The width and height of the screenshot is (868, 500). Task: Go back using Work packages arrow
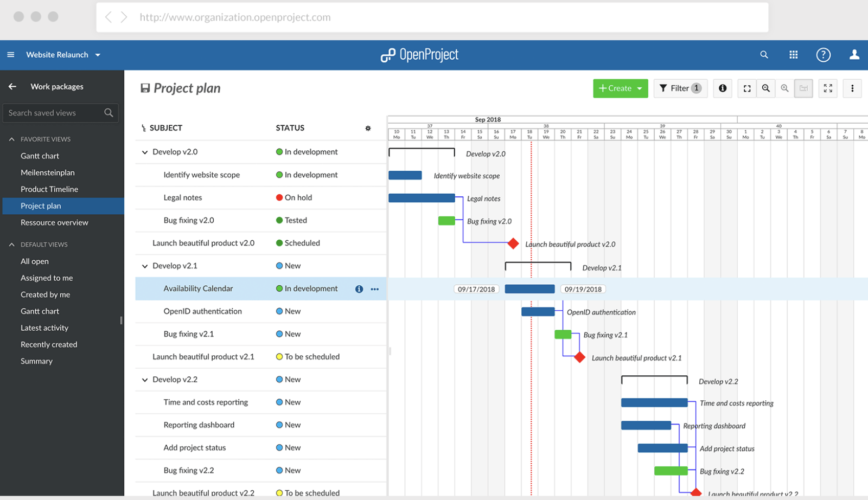(x=12, y=86)
